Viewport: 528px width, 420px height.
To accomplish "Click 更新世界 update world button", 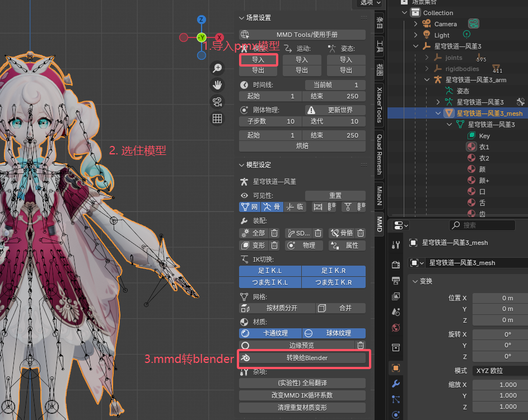I will 335,110.
